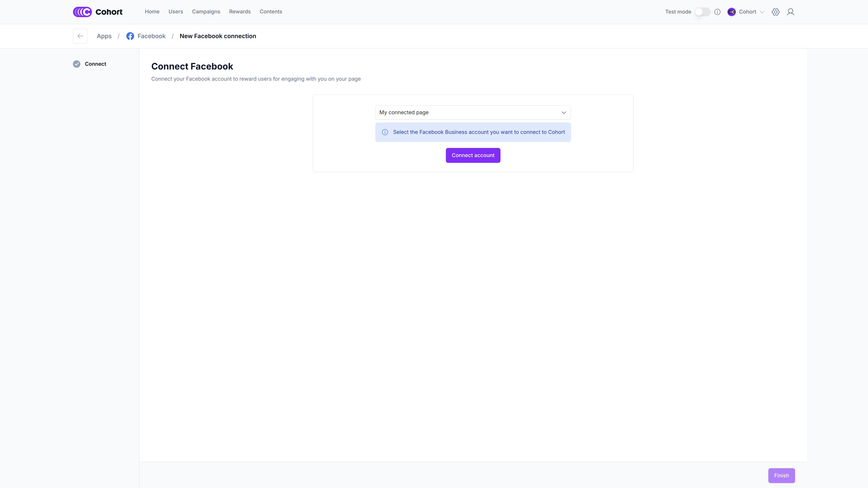Viewport: 868px width, 488px height.
Task: Click the Connect step checkmark icon
Action: [x=76, y=64]
